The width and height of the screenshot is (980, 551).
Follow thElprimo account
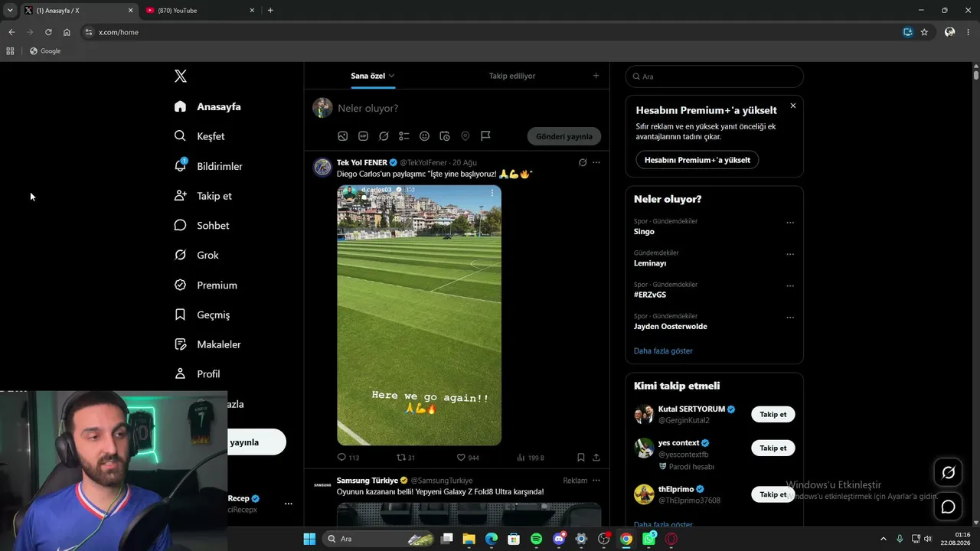(773, 494)
